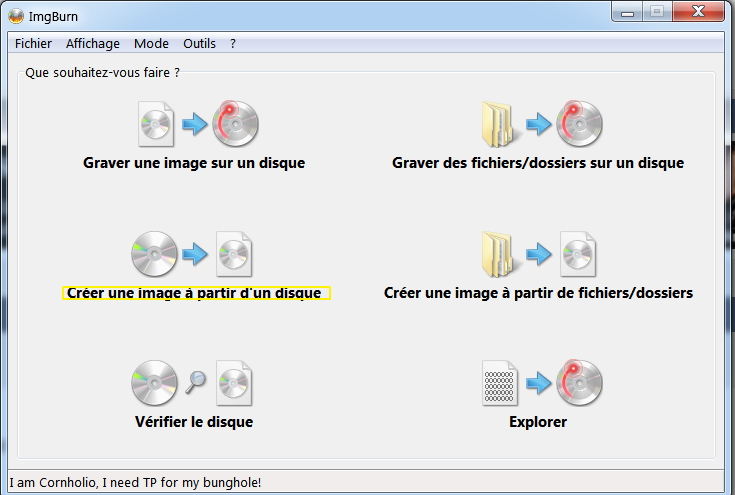This screenshot has width=735, height=495.
Task: Click the blue arrow above 'Explorer'
Action: tap(539, 383)
